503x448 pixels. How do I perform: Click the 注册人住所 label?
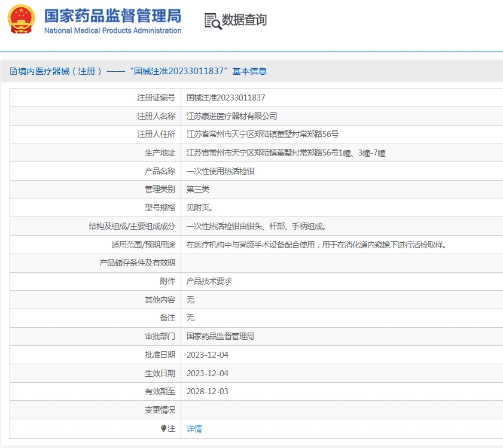click(156, 134)
